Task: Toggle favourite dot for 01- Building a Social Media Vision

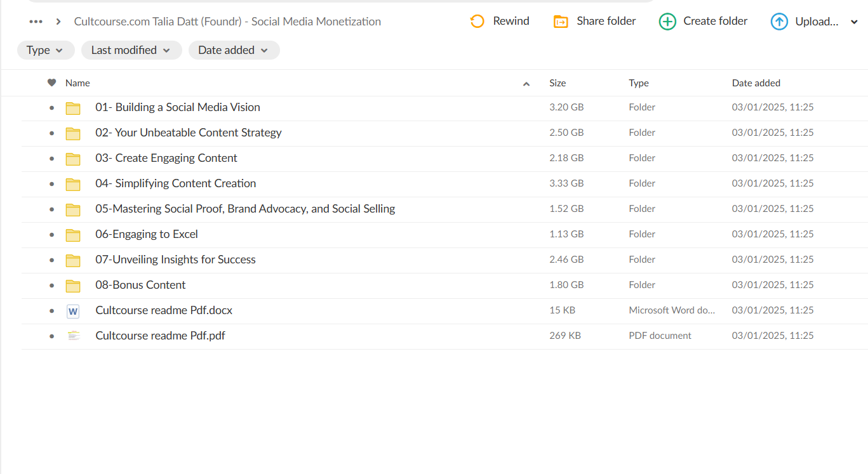Action: click(52, 108)
